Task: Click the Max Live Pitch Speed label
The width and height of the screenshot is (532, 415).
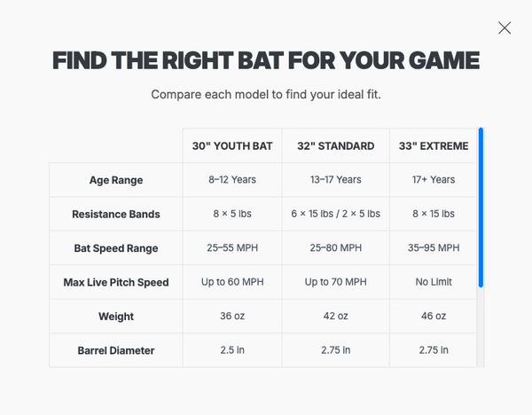Action: pyautogui.click(x=116, y=282)
